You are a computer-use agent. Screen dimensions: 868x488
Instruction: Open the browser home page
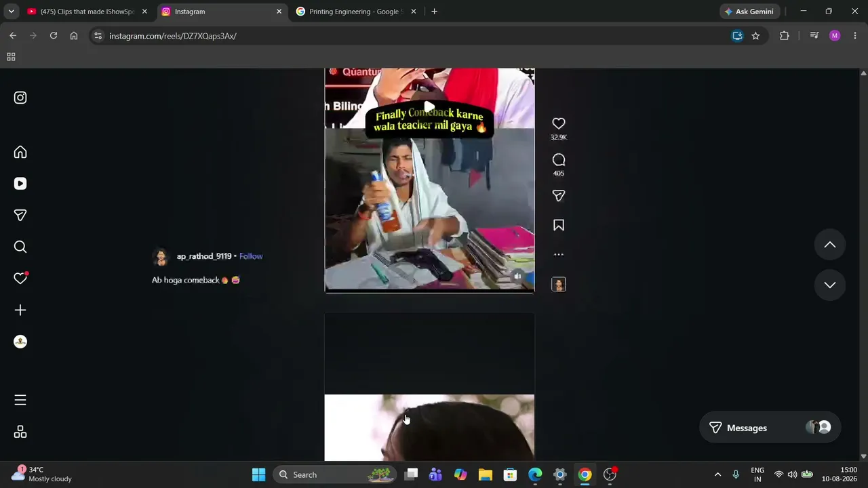click(x=74, y=36)
